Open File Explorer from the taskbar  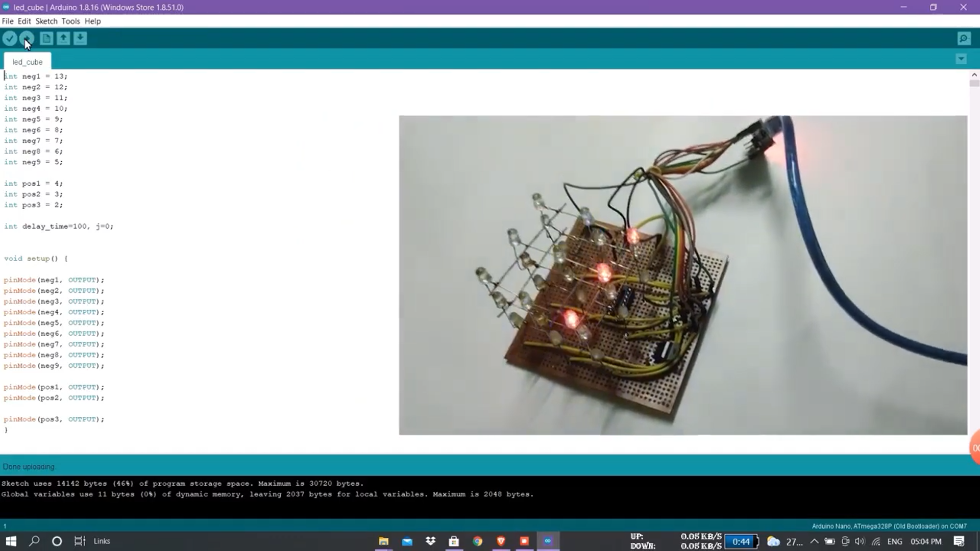tap(384, 541)
